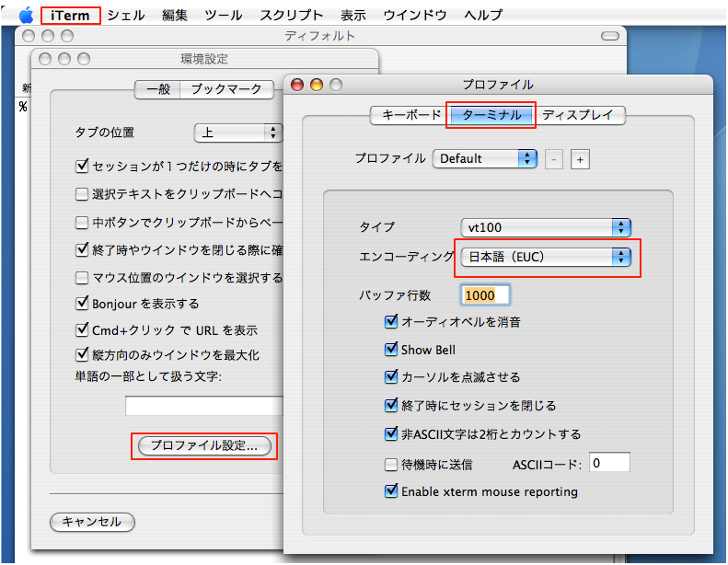728x565 pixels.
Task: Open the タブの位置 dropdown
Action: (237, 133)
